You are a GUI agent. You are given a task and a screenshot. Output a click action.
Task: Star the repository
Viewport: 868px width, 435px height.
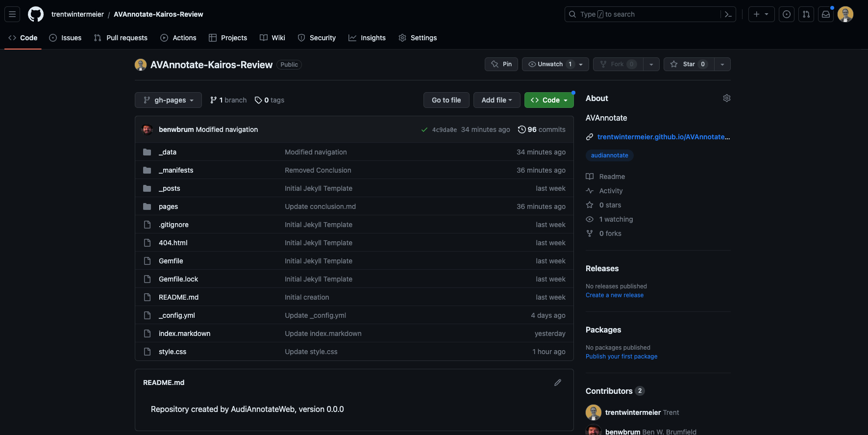[x=689, y=64]
